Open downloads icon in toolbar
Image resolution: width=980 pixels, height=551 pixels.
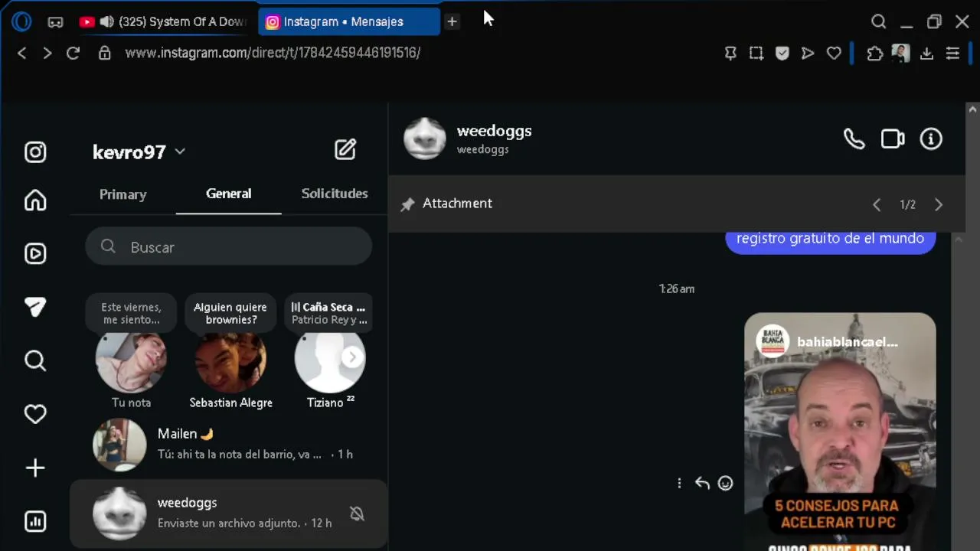coord(926,53)
